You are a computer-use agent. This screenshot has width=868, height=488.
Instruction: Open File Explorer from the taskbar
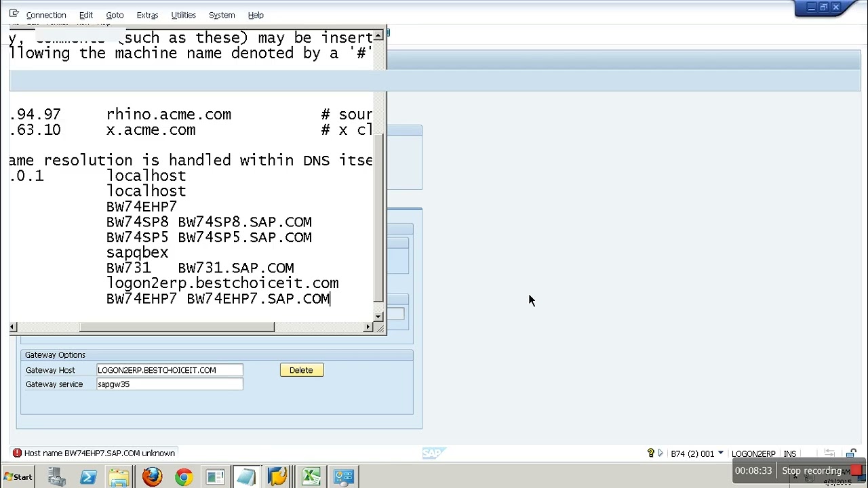click(x=119, y=477)
